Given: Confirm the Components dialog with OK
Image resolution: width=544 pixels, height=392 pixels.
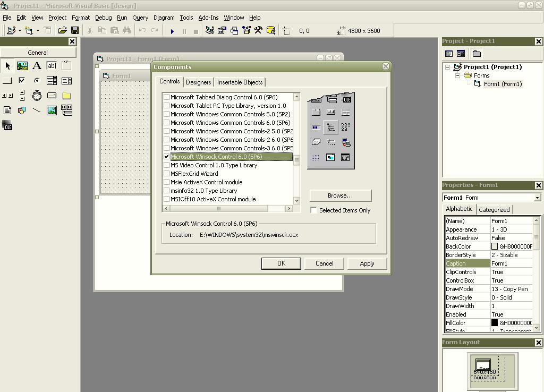Looking at the screenshot, I should pos(281,263).
